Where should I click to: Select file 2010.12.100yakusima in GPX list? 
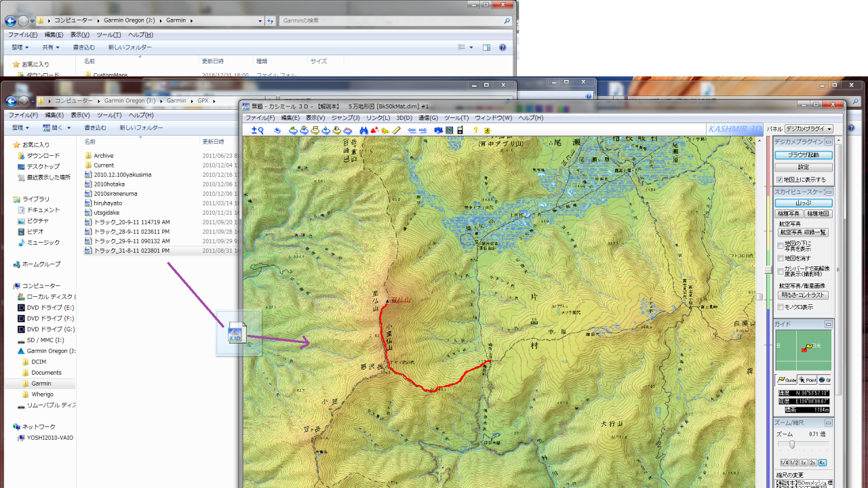[x=117, y=175]
